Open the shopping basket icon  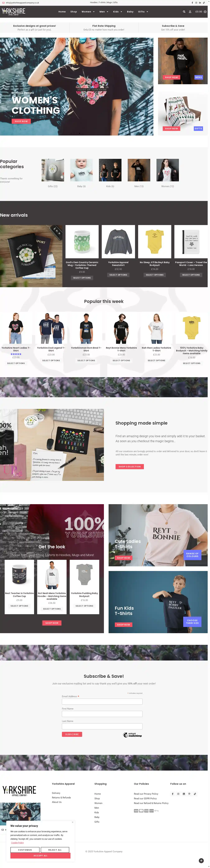tap(205, 12)
